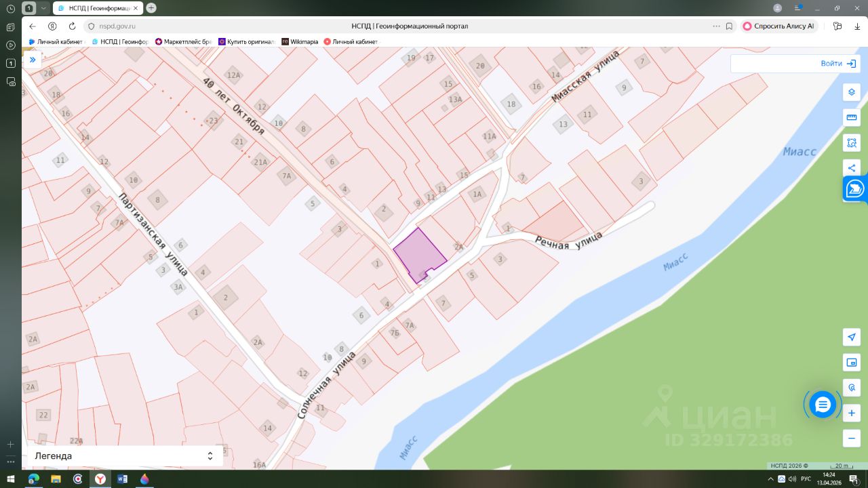Open the tab group dropdown arrow
868x488 pixels.
[x=43, y=8]
